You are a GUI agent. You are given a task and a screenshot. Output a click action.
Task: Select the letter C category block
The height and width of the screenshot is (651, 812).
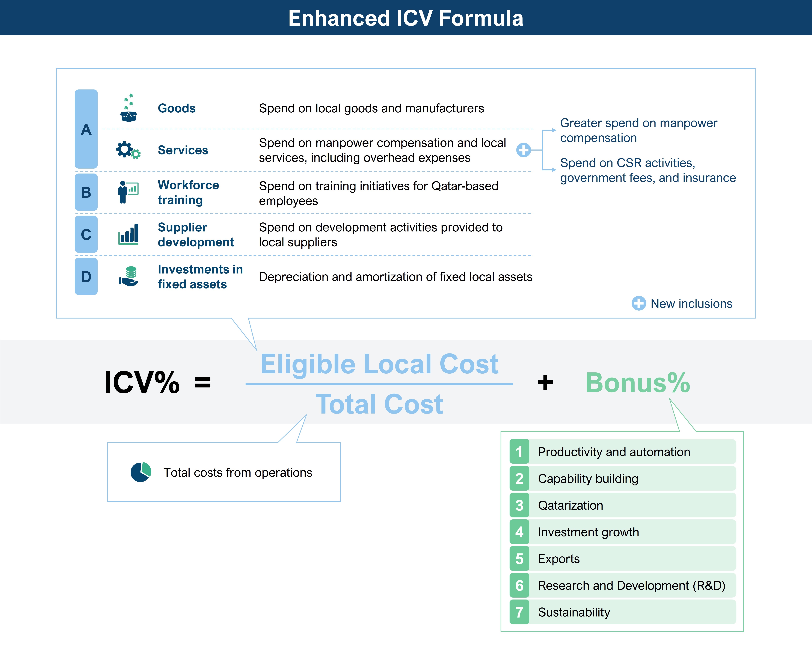point(86,234)
